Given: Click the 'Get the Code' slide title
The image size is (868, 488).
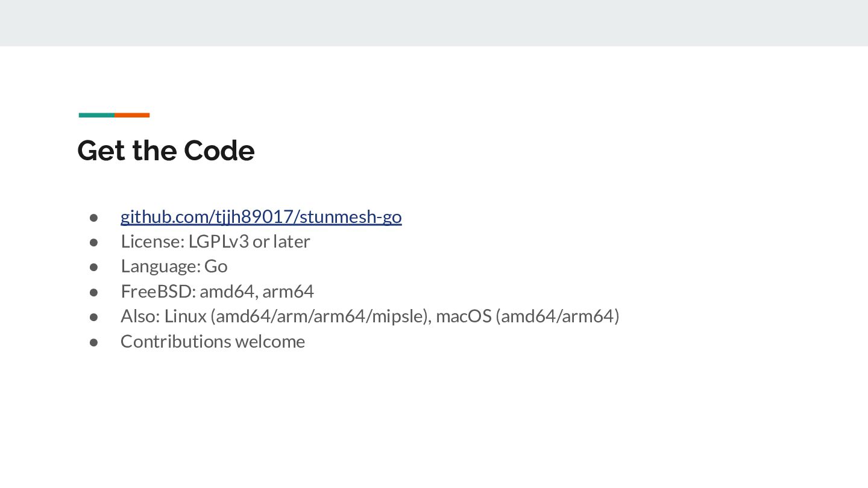Looking at the screenshot, I should point(166,151).
